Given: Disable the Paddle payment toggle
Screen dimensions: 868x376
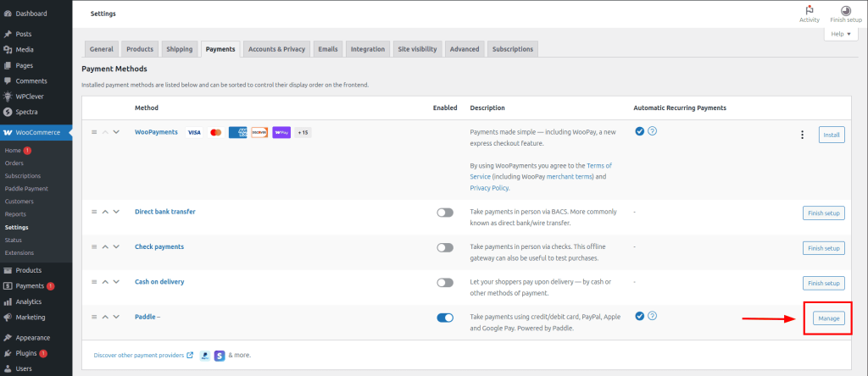Looking at the screenshot, I should click(445, 318).
